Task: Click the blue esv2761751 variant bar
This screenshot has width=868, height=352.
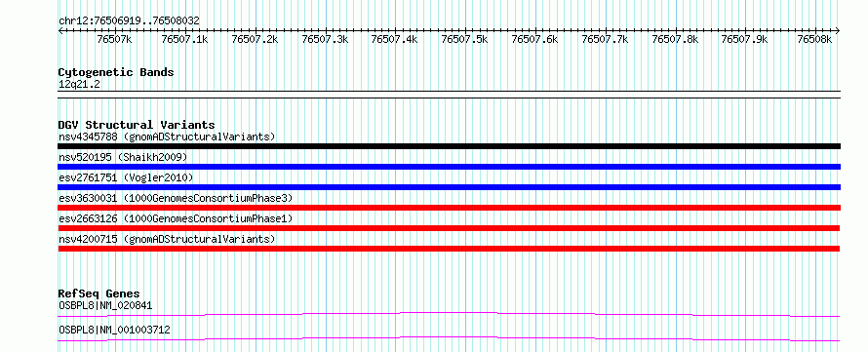Action: [x=449, y=187]
